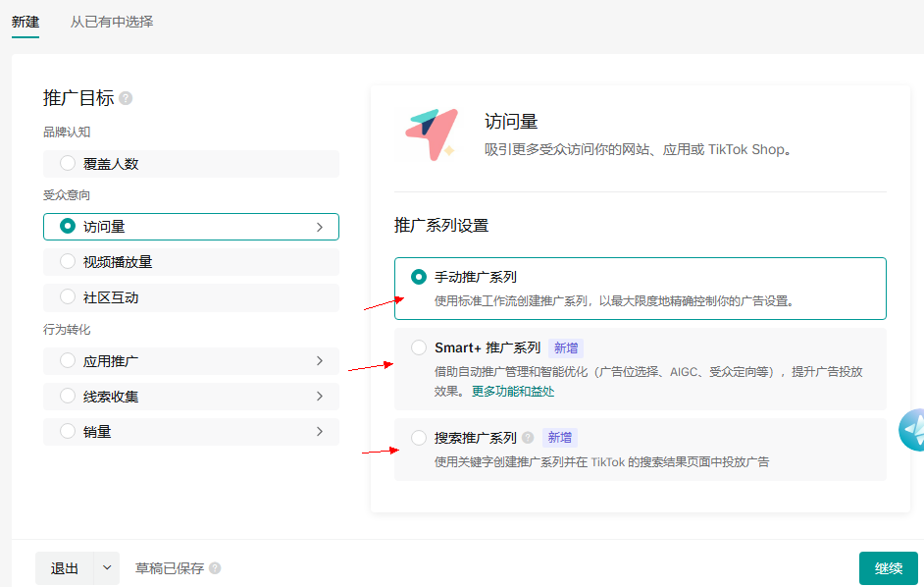Click the 访问量 paper plane illustration
The width and height of the screenshot is (924, 587).
click(x=431, y=133)
